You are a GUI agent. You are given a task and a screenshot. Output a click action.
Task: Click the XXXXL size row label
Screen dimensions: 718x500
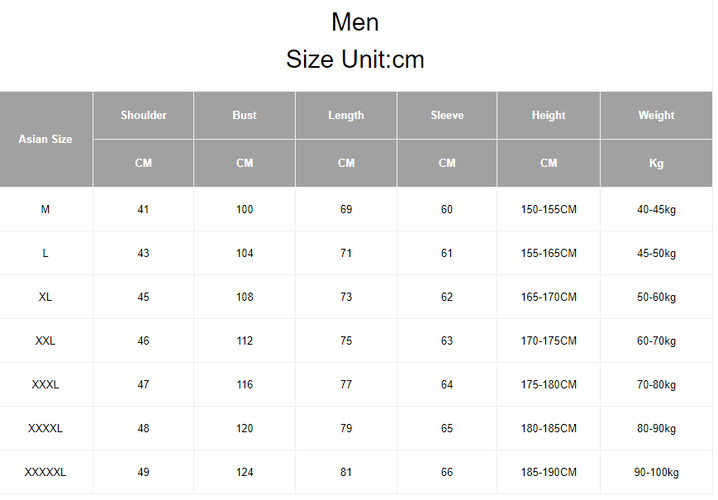pos(45,428)
